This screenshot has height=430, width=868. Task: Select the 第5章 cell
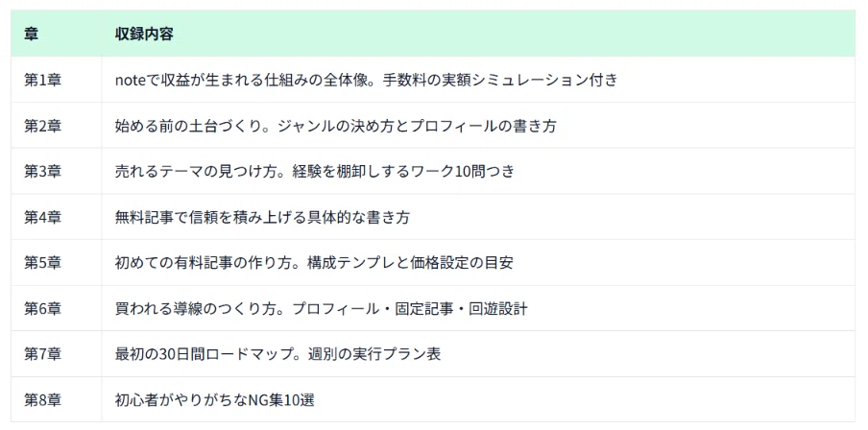pos(56,262)
